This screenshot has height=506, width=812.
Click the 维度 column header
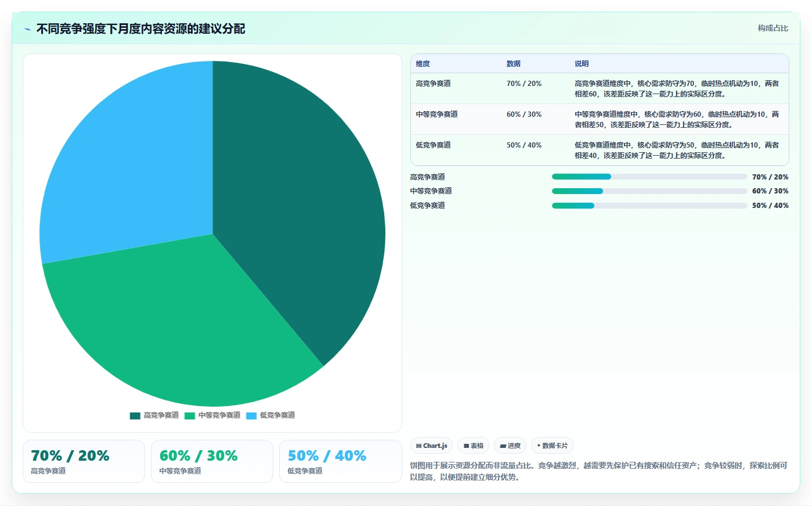[423, 64]
